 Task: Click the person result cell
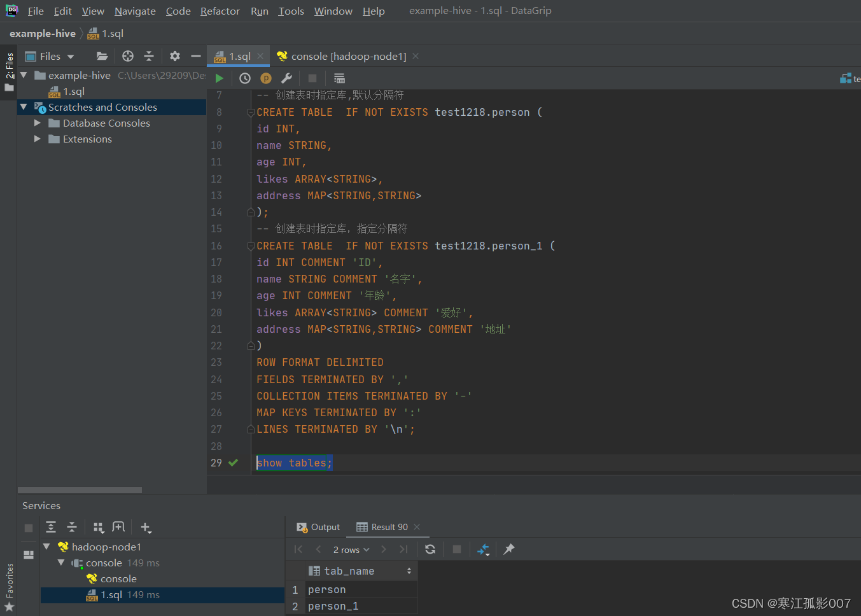click(361, 590)
